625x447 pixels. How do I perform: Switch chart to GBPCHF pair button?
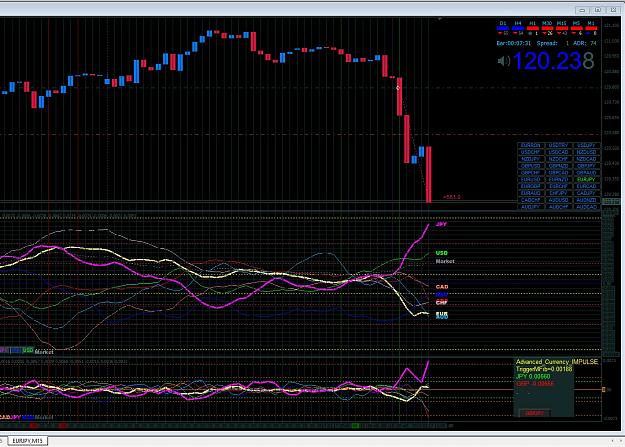click(531, 173)
